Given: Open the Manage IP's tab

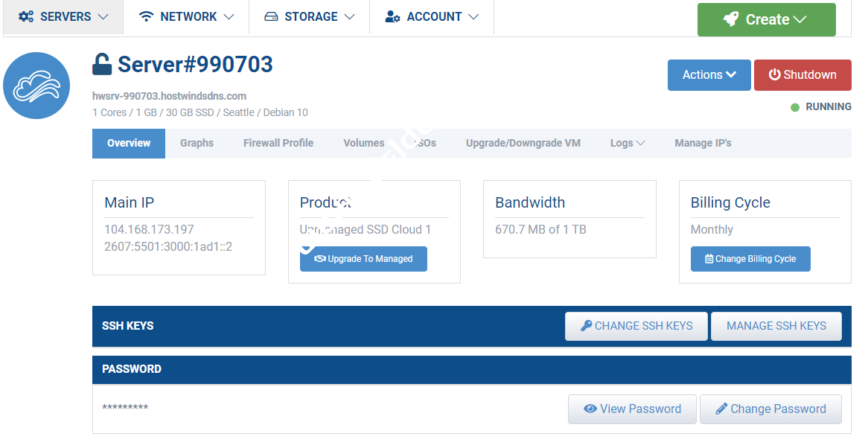Looking at the screenshot, I should coord(703,143).
